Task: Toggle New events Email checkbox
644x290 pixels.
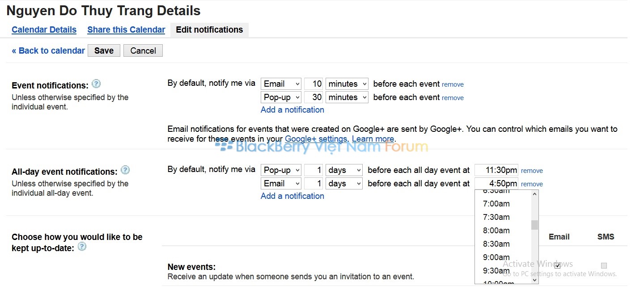Action: click(x=557, y=265)
